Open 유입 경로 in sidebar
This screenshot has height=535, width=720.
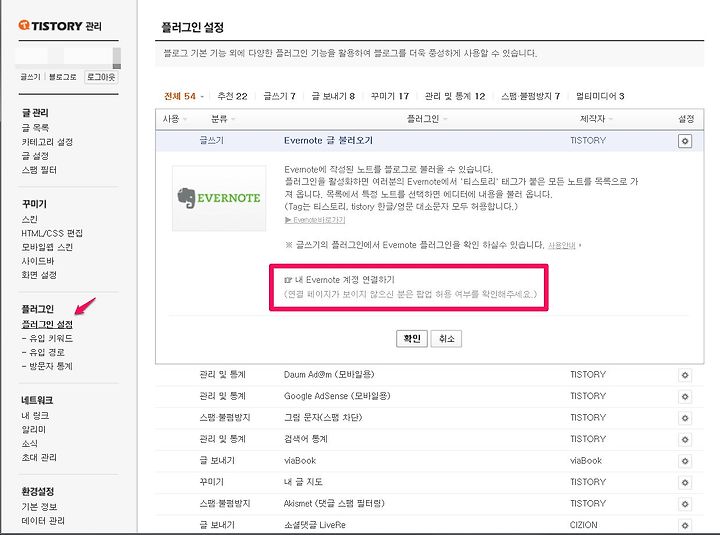43,352
